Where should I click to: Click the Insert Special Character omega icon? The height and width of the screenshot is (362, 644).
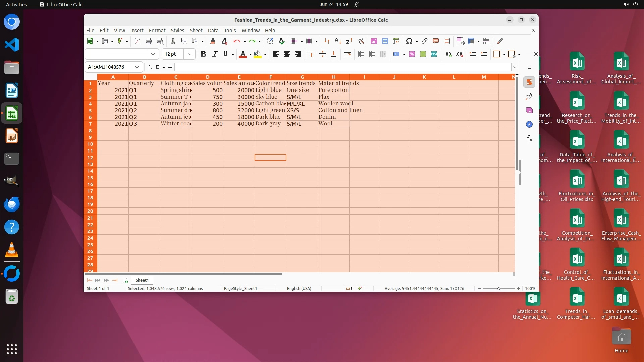point(409,41)
